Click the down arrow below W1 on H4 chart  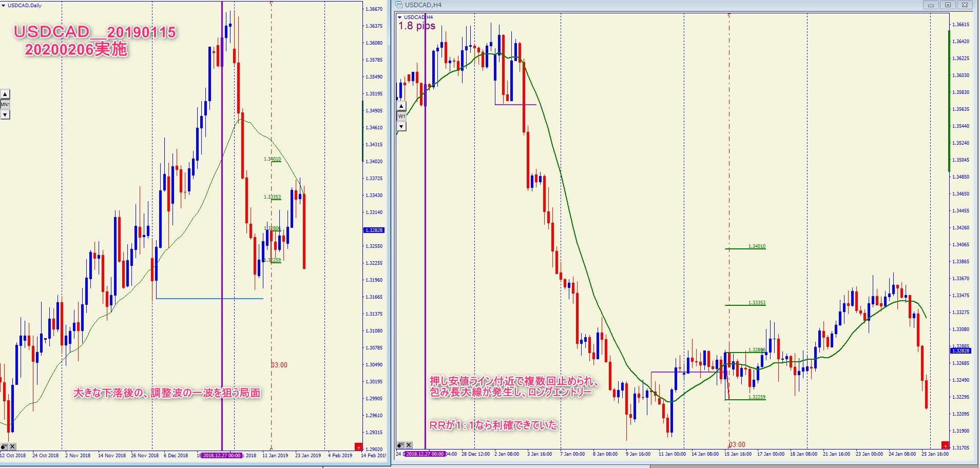point(401,126)
